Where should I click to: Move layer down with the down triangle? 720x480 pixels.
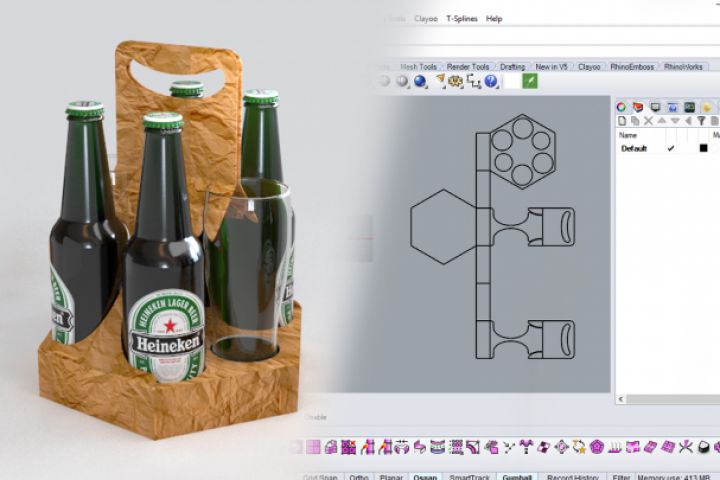675,121
